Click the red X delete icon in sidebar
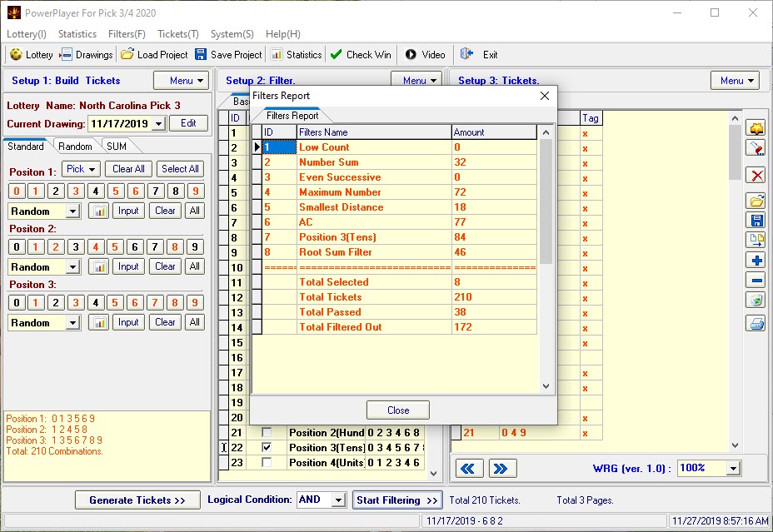The image size is (773, 532). click(x=756, y=176)
